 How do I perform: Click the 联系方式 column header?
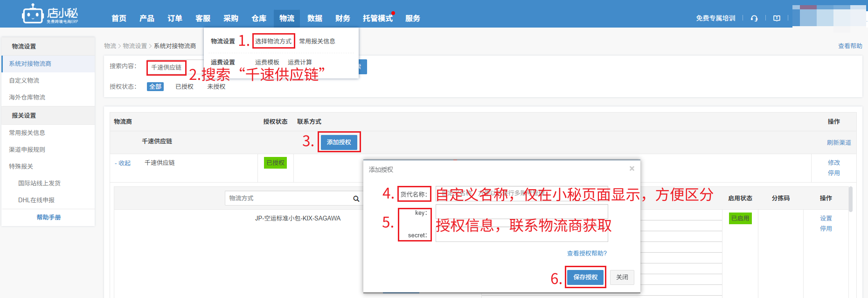[x=309, y=121]
